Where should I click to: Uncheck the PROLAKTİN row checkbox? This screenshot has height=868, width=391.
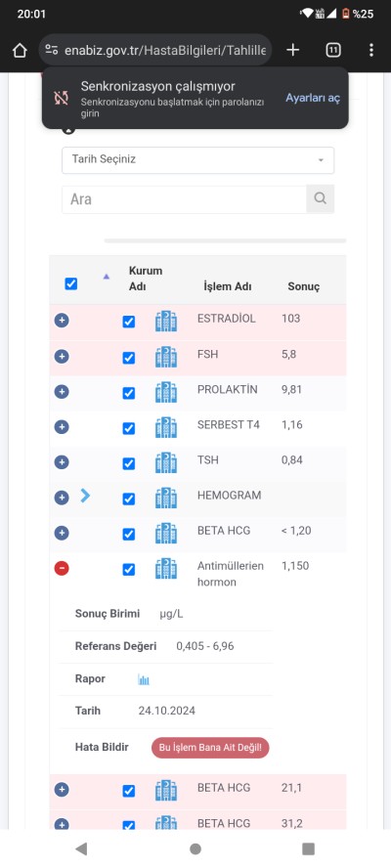pyautogui.click(x=128, y=393)
